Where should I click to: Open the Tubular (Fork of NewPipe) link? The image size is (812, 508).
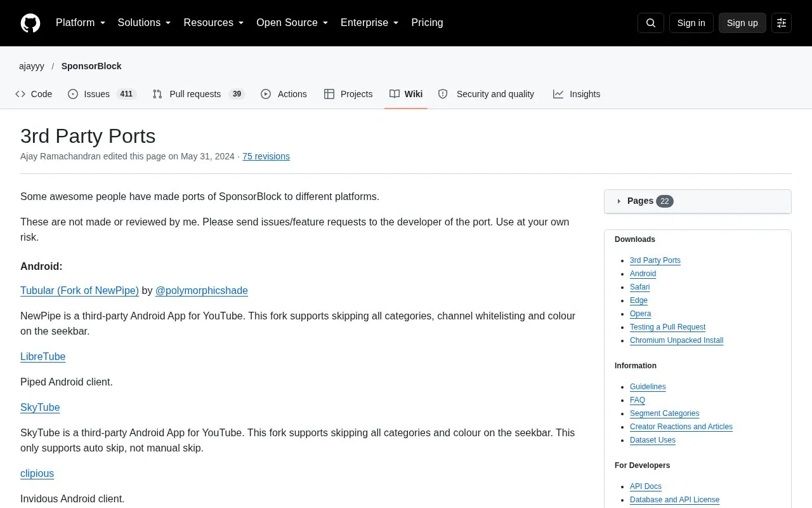click(x=79, y=291)
